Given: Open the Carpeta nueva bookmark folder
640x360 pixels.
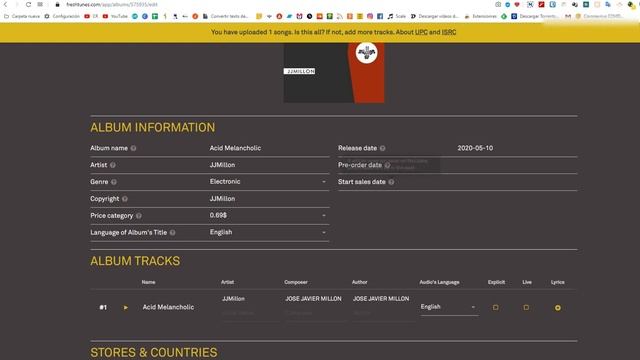Looking at the screenshot, I should tap(22, 16).
